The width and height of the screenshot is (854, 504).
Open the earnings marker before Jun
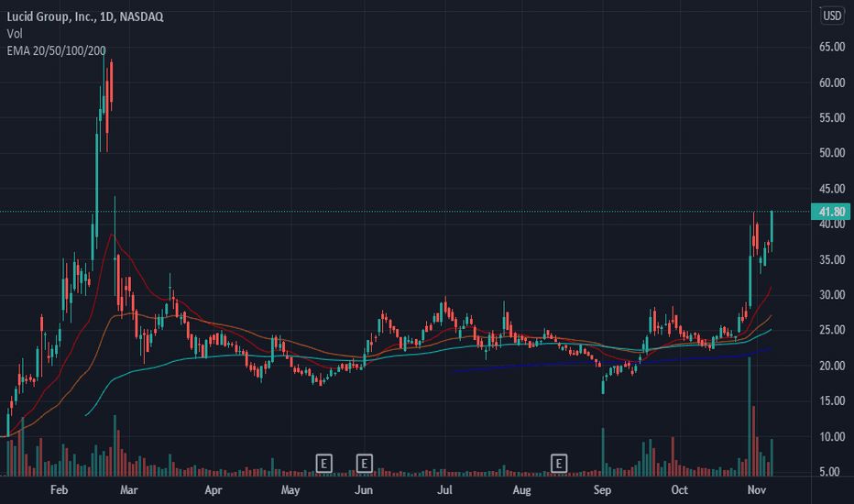pyautogui.click(x=323, y=464)
